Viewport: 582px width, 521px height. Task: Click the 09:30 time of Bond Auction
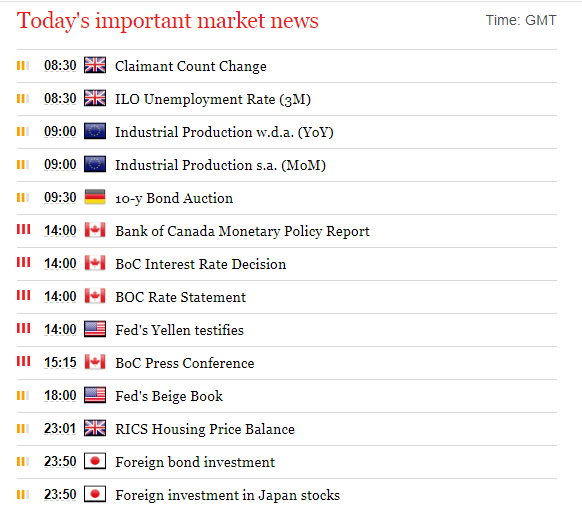(x=60, y=197)
